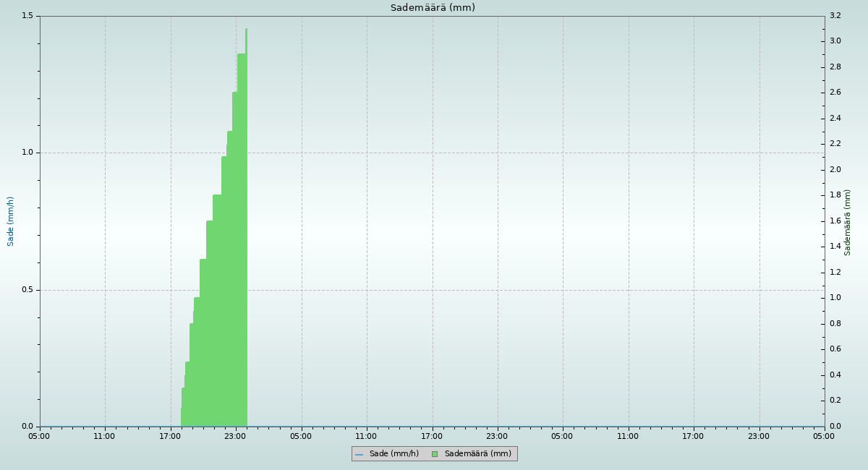The image size is (868, 470).
Task: Click the 3.2 label on the right axis
Action: coord(835,16)
